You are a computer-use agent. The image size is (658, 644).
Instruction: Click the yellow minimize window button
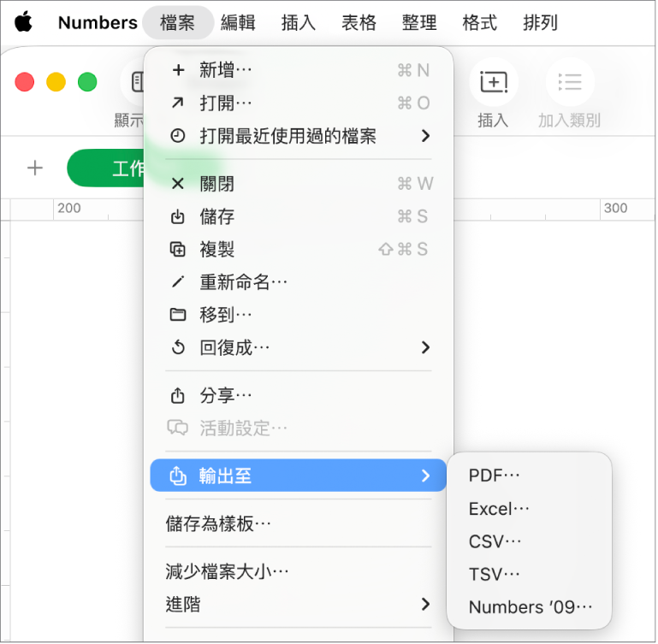coord(56,82)
